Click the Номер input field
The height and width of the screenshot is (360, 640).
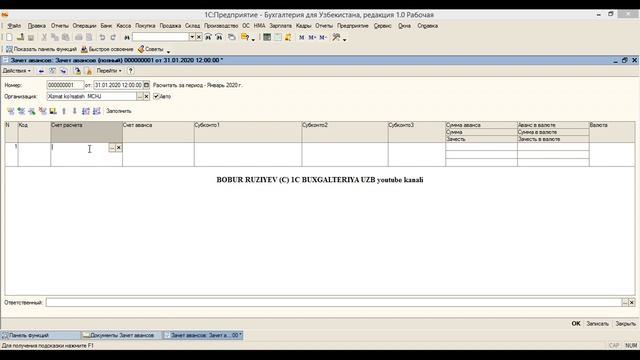click(x=65, y=85)
